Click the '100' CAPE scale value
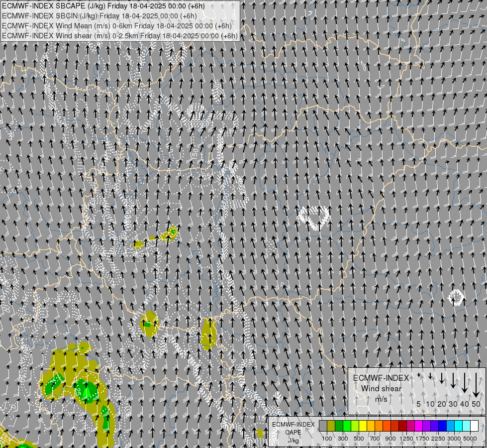The image size is (487, 448). point(327,439)
